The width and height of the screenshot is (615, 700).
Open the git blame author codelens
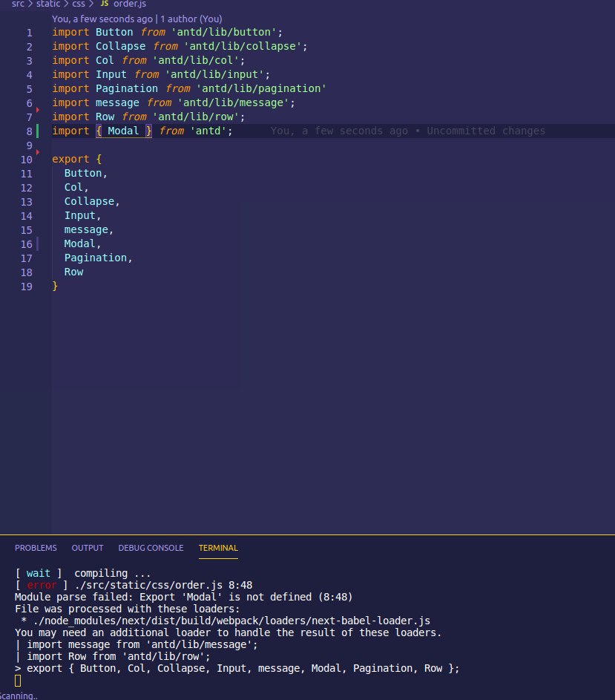137,19
